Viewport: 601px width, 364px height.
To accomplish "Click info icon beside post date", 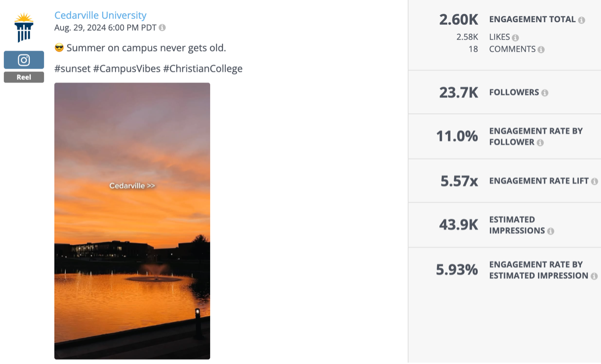I will (x=162, y=28).
